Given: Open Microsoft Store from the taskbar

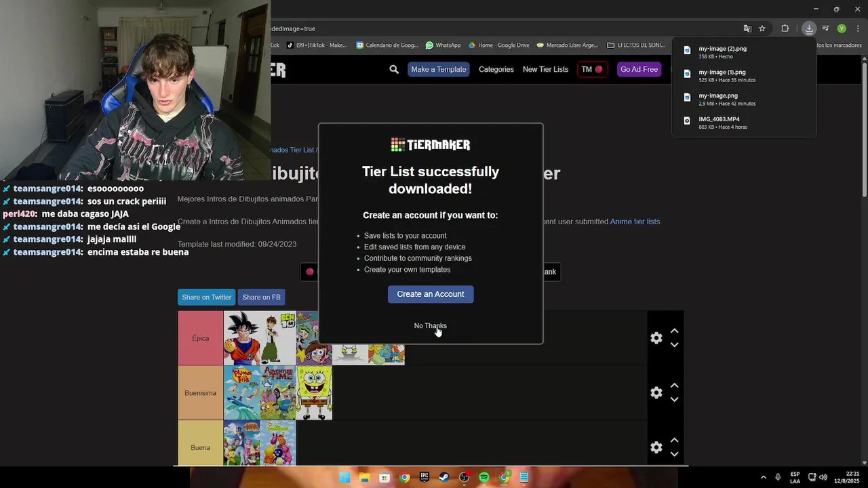Looking at the screenshot, I should tap(384, 477).
